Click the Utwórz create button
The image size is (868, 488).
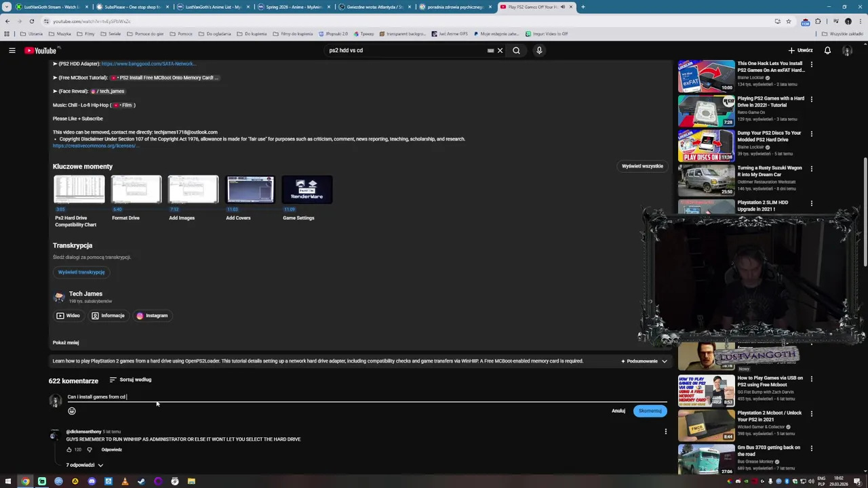point(800,50)
